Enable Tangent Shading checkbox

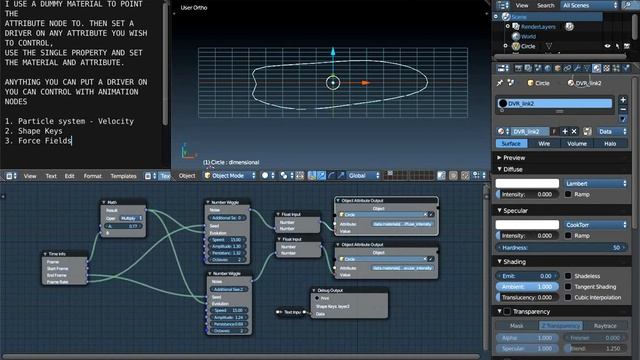click(x=568, y=287)
